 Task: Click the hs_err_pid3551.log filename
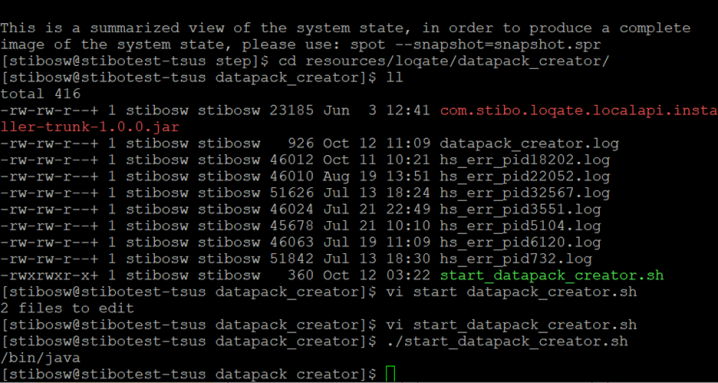point(520,210)
